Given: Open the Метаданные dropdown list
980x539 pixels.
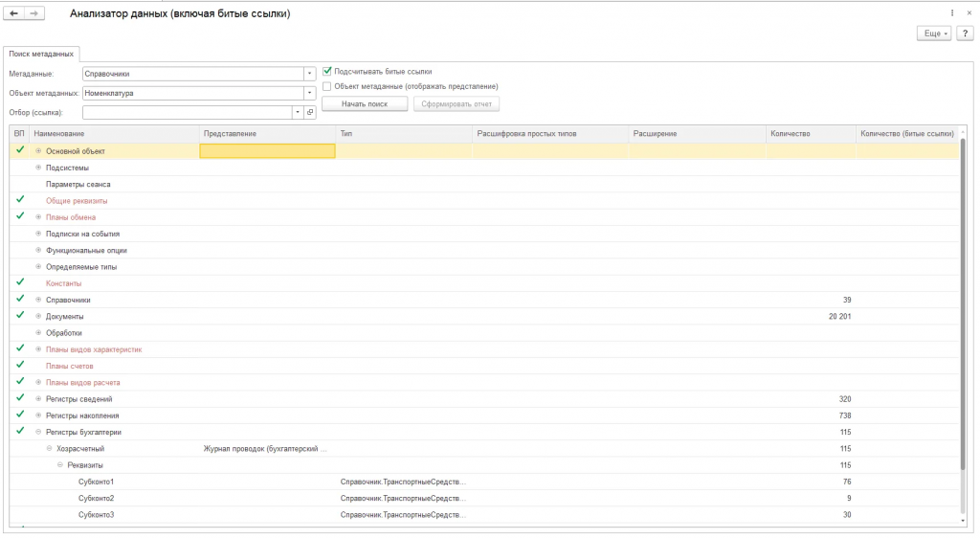Looking at the screenshot, I should [309, 74].
